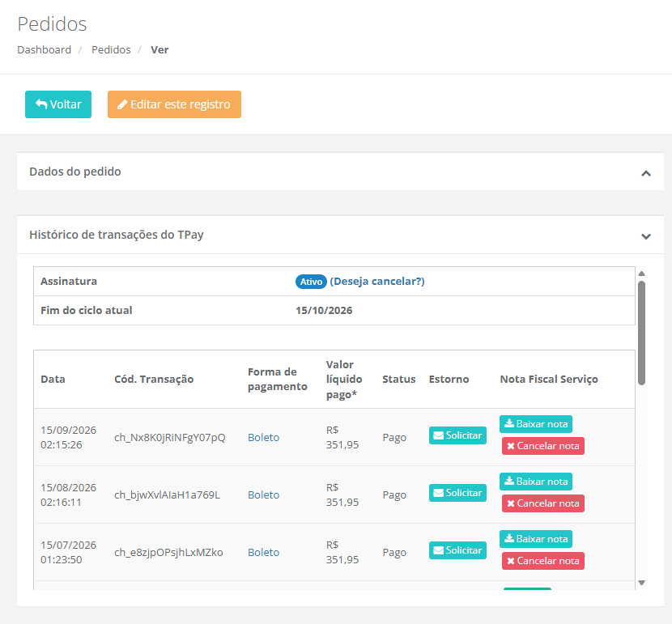Screen dimensions: 672x624
Task: Cancel nota for the 15/09/2026 transaction
Action: coord(543,446)
